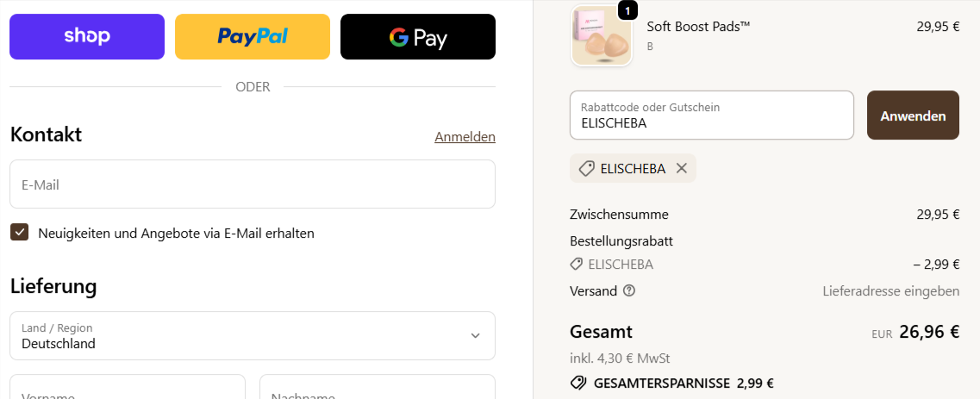Click the Soft Boost Pads product thumbnail
Viewport: 980px width, 399px height.
point(602,36)
